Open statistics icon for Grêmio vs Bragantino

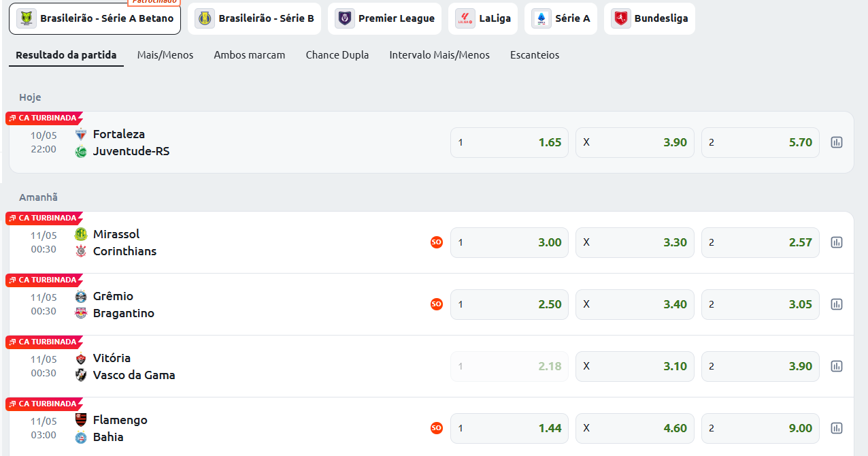pos(837,304)
